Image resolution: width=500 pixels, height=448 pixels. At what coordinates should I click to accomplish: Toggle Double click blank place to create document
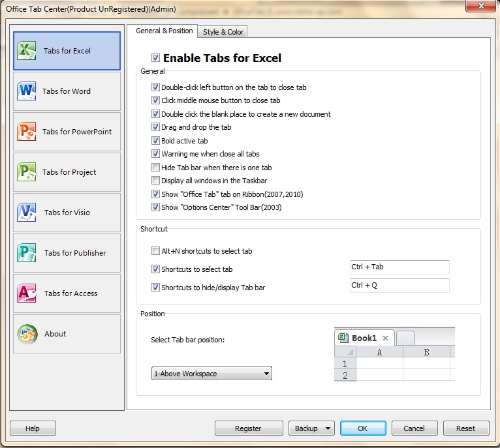tap(155, 113)
